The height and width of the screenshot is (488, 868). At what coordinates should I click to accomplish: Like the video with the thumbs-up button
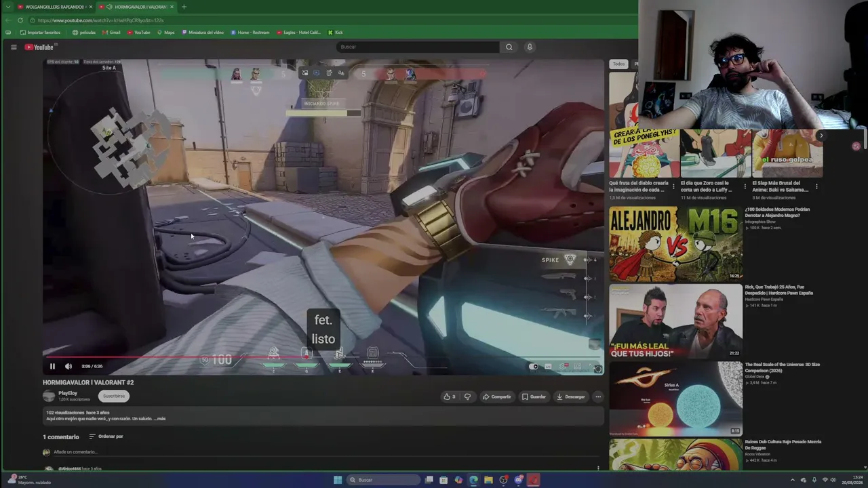(x=449, y=396)
